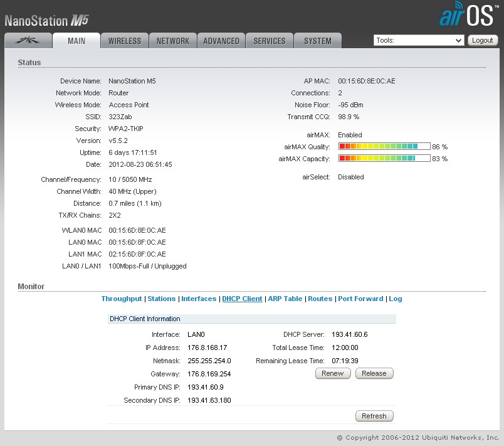This screenshot has width=504, height=446.
Task: Select the DHCP Server 193.41.60.6
Action: point(350,334)
